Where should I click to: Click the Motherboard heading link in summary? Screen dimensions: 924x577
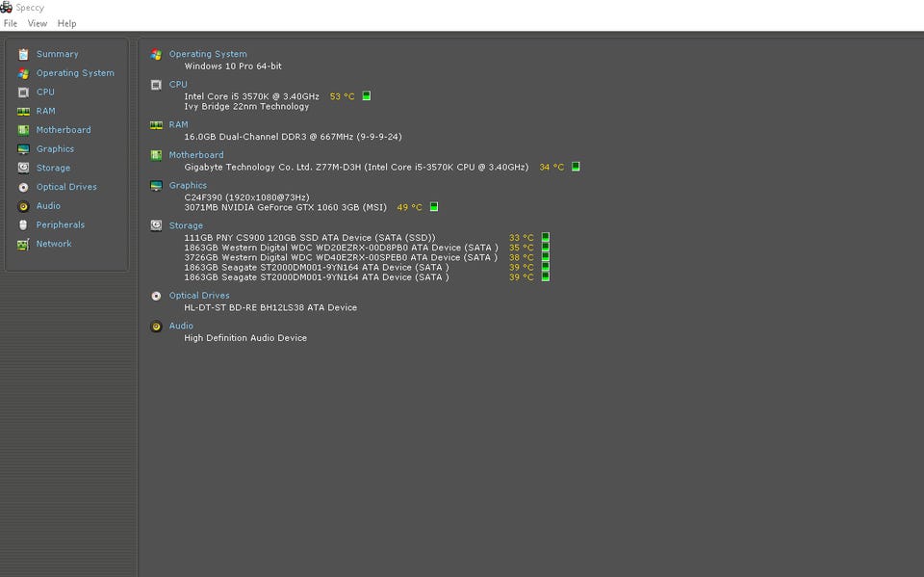click(196, 154)
